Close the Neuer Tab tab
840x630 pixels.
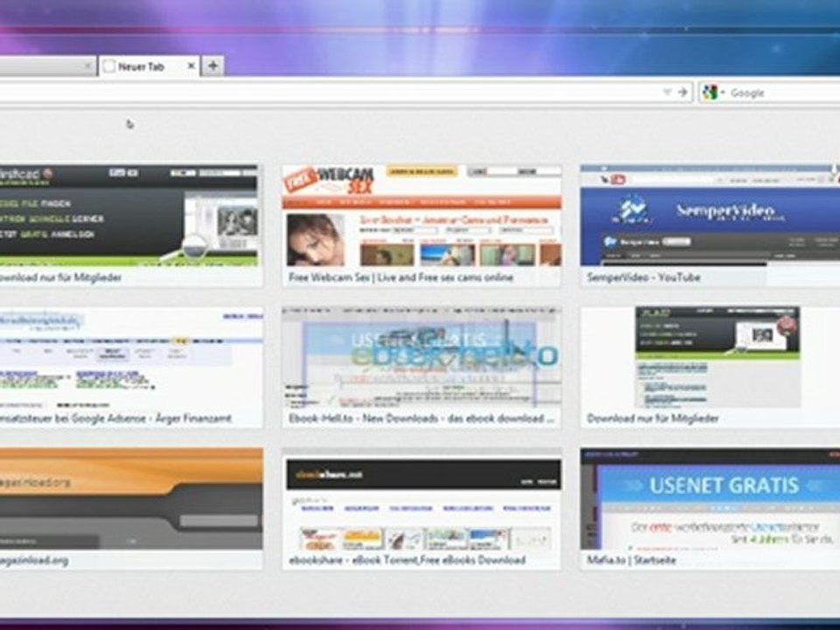pyautogui.click(x=191, y=66)
